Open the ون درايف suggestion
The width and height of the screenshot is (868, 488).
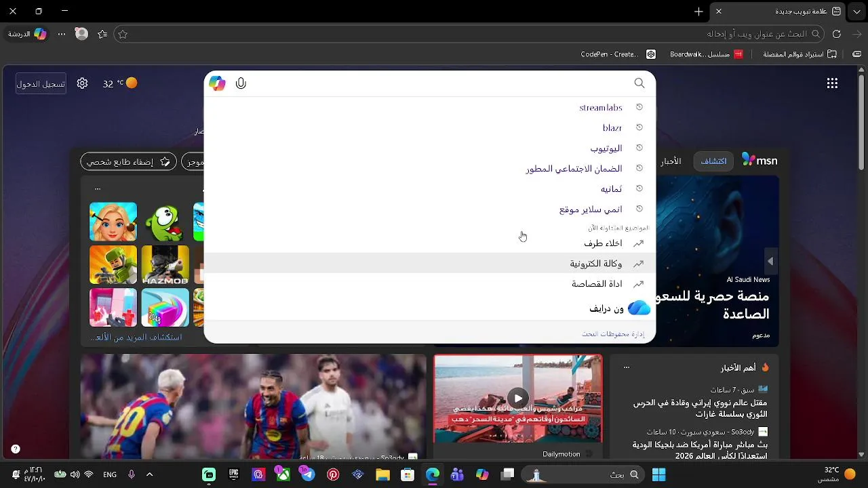click(x=430, y=308)
